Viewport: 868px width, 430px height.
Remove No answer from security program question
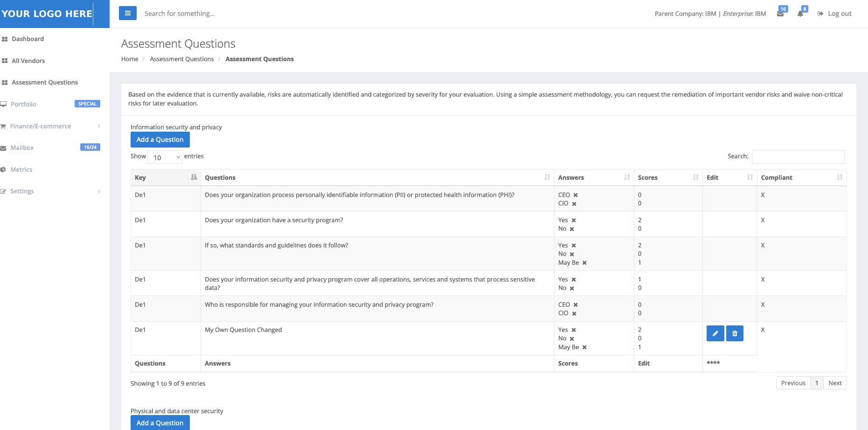point(572,229)
